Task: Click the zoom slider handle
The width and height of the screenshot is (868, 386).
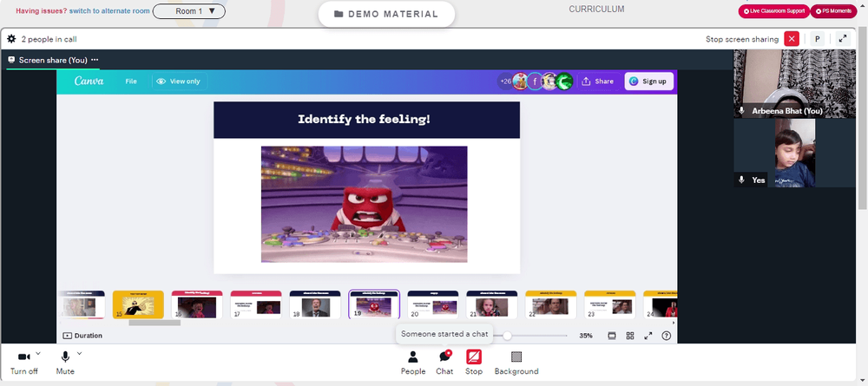Action: [507, 336]
